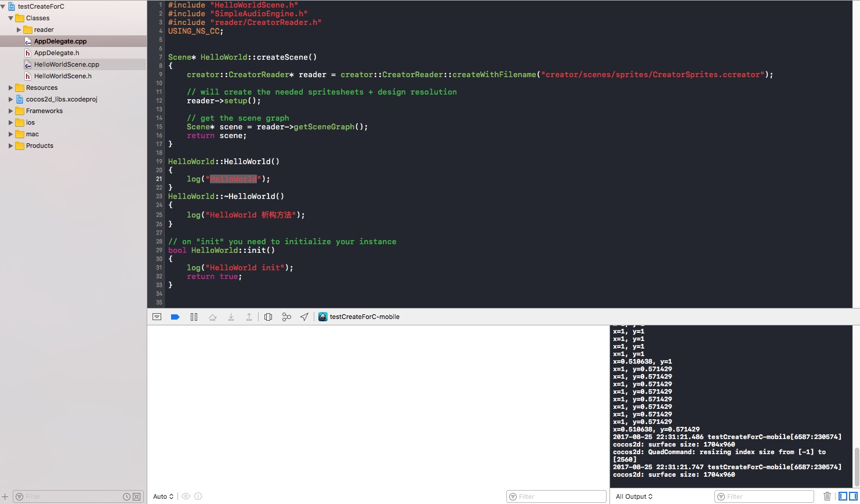Hide the debug area using the toolbar button
Image resolution: width=860 pixels, height=504 pixels.
point(157,317)
